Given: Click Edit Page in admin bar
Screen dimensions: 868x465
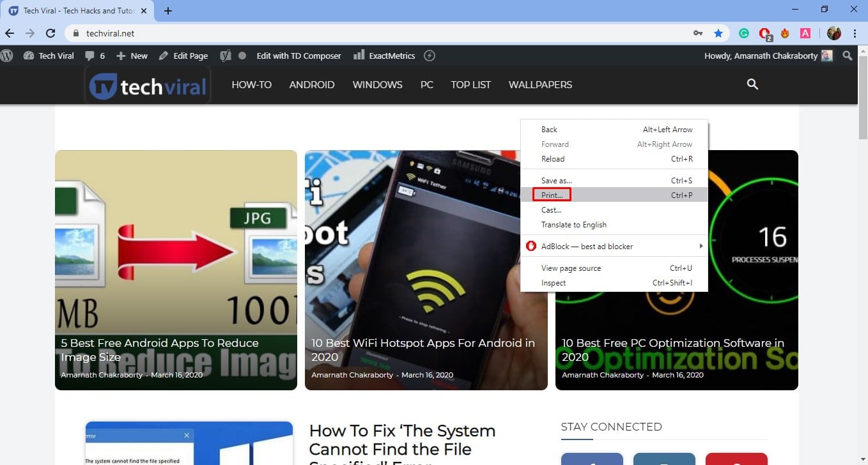Looking at the screenshot, I should click(x=183, y=56).
